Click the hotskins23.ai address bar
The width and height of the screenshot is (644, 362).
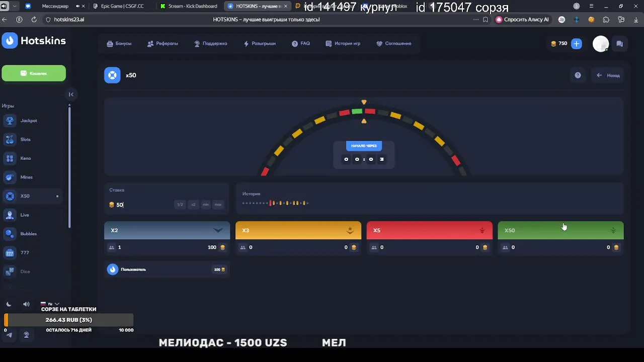coord(69,20)
